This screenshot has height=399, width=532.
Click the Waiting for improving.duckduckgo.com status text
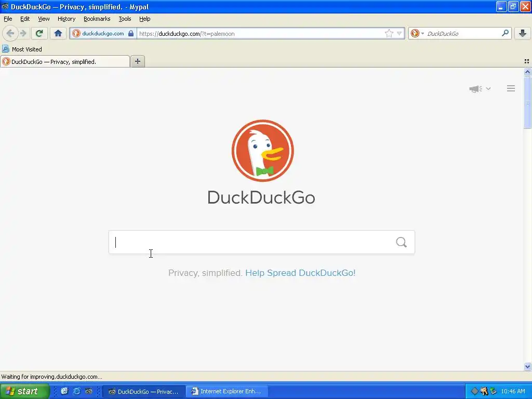51,377
